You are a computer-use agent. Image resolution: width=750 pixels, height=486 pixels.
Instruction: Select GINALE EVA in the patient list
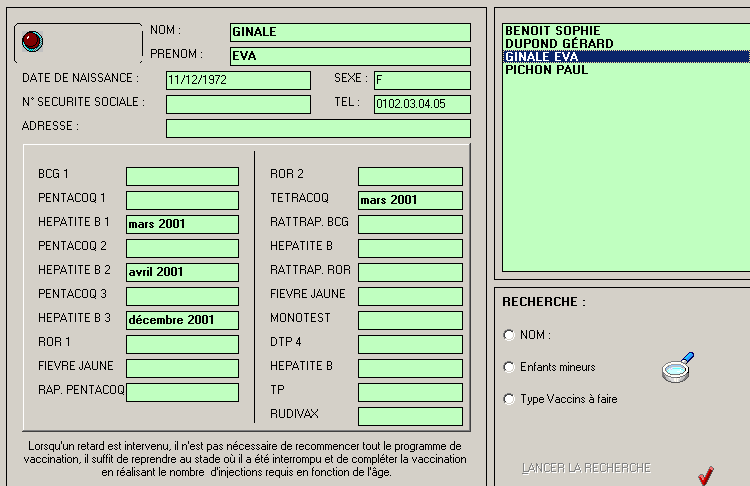pyautogui.click(x=627, y=56)
